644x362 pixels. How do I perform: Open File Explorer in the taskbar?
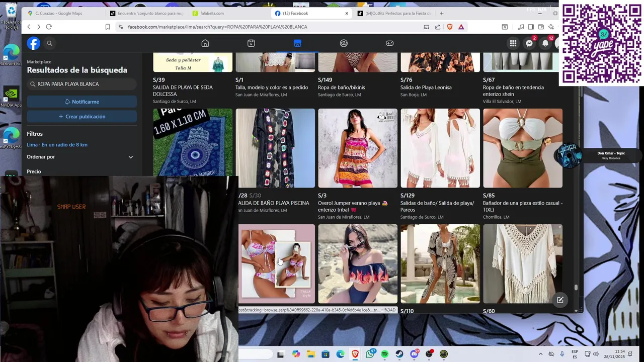tap(311, 354)
